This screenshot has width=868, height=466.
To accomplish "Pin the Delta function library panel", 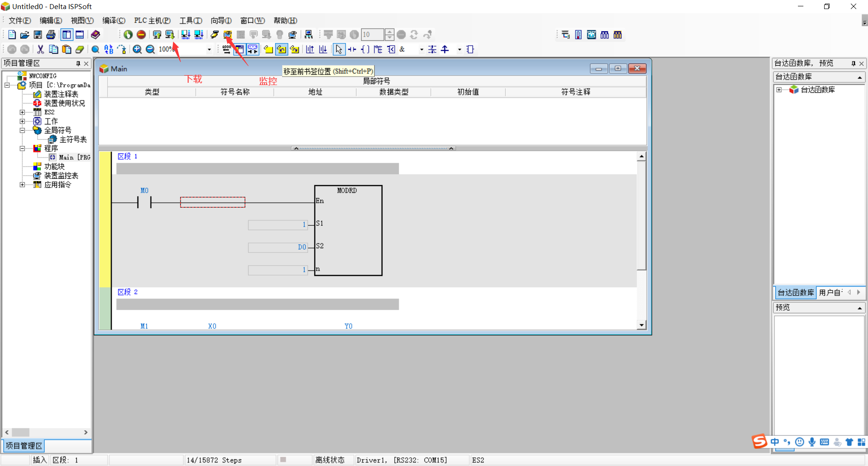I will point(853,63).
